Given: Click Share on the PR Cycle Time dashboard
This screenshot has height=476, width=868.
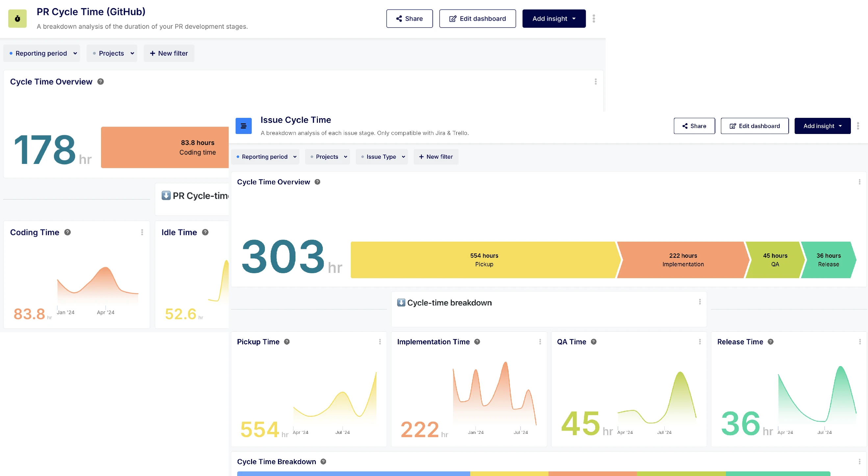Looking at the screenshot, I should 409,18.
